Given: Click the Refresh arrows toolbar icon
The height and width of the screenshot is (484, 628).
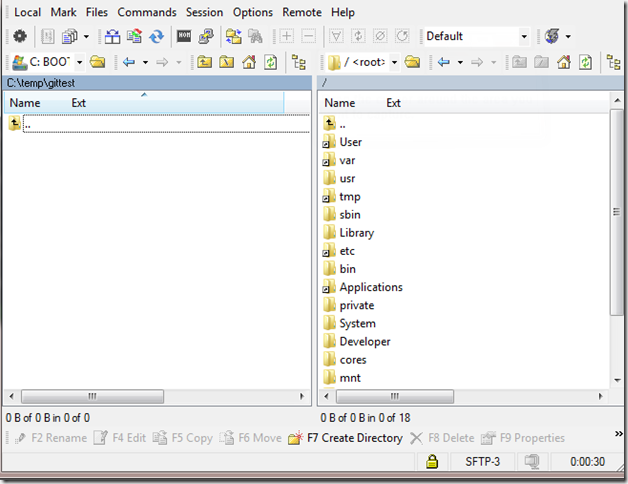Looking at the screenshot, I should (x=157, y=36).
